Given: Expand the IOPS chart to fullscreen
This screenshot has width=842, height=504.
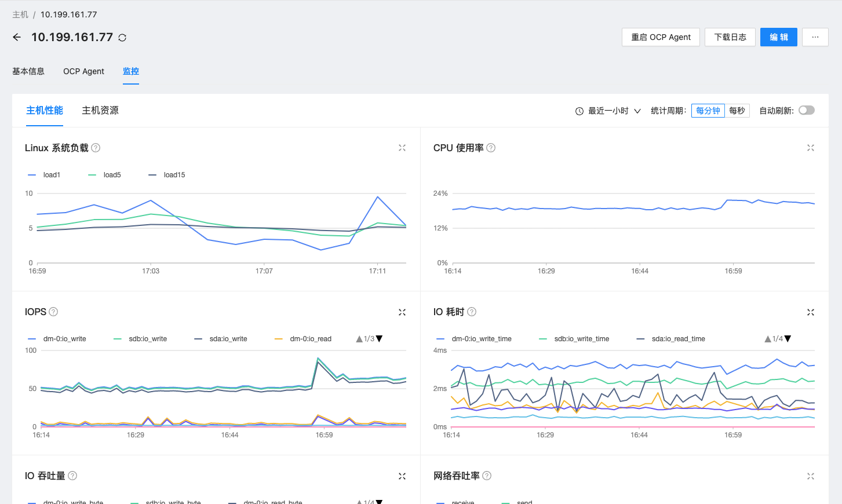Looking at the screenshot, I should pyautogui.click(x=402, y=312).
